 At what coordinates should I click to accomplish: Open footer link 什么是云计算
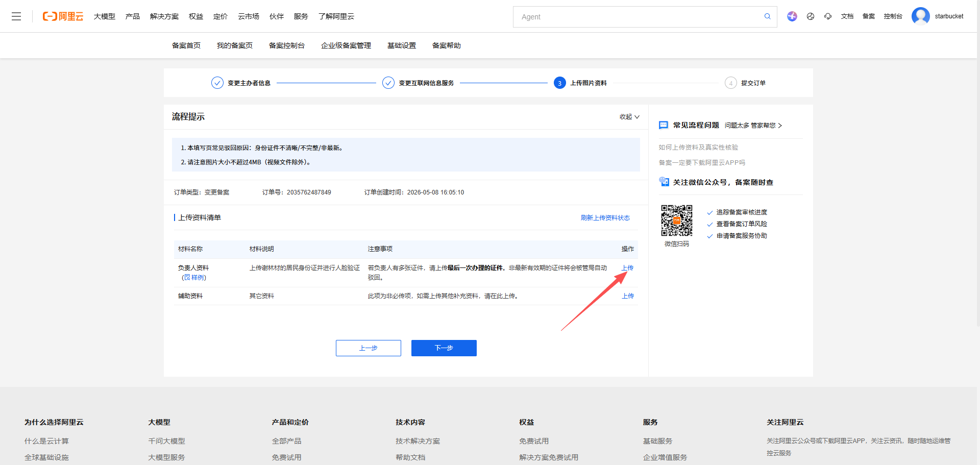tap(46, 441)
